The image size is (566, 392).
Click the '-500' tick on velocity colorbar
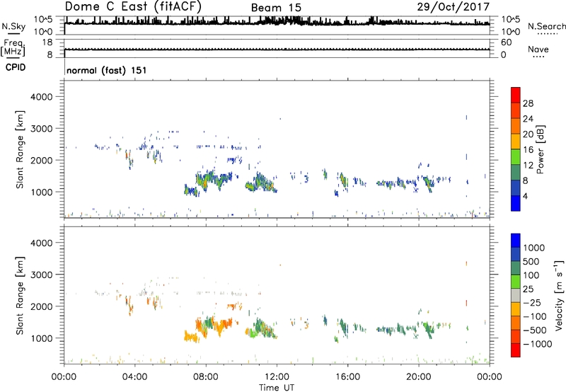(534, 330)
